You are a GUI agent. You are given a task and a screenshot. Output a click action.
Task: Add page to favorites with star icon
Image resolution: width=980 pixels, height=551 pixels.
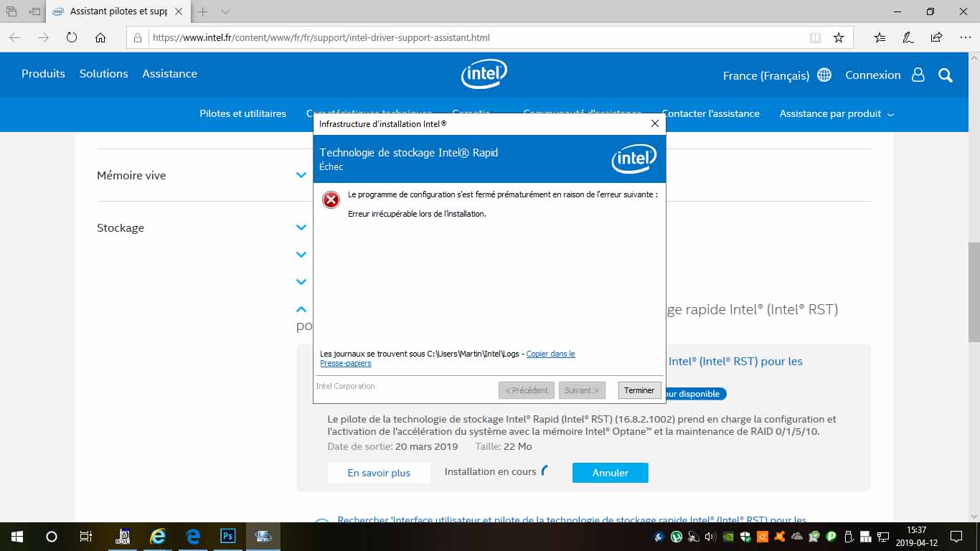838,37
